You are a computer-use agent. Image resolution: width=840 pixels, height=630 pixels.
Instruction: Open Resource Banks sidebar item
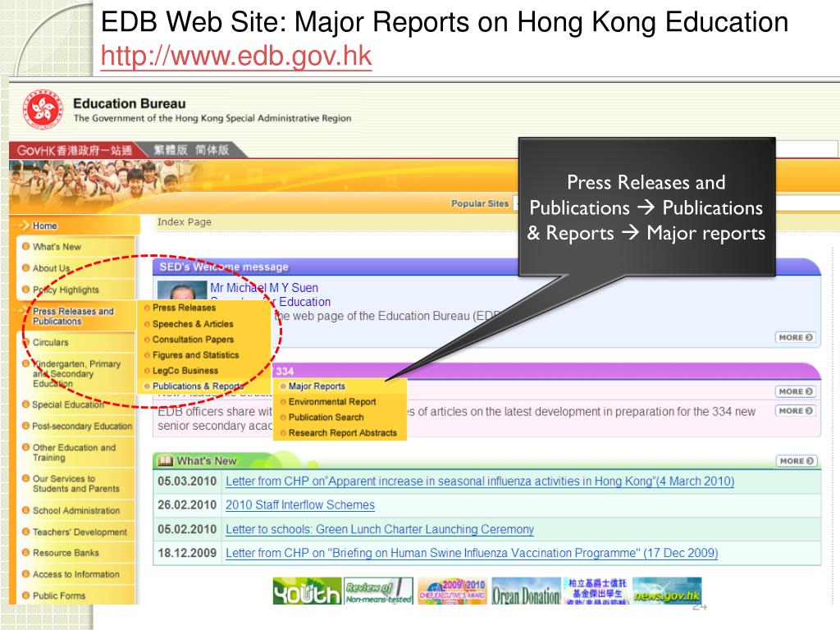(66, 552)
